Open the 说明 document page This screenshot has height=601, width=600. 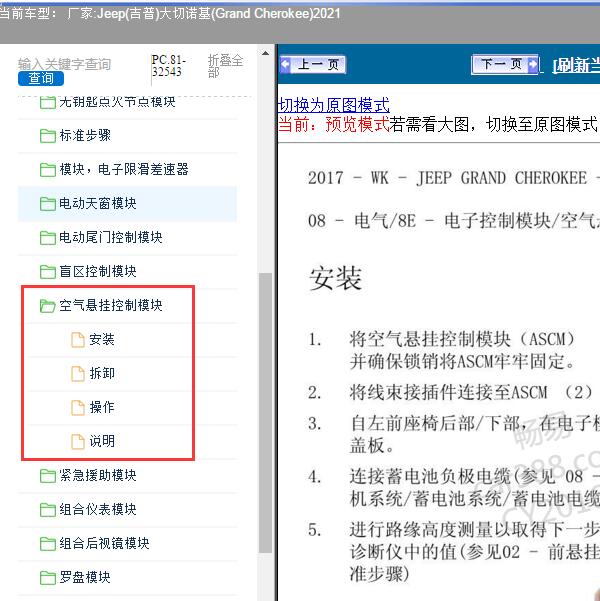(x=102, y=442)
